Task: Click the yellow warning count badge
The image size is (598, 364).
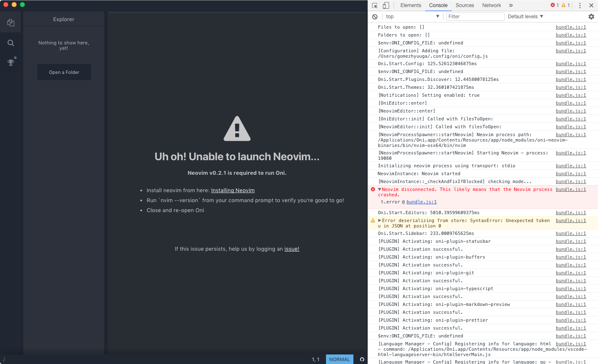Action: coord(566,5)
